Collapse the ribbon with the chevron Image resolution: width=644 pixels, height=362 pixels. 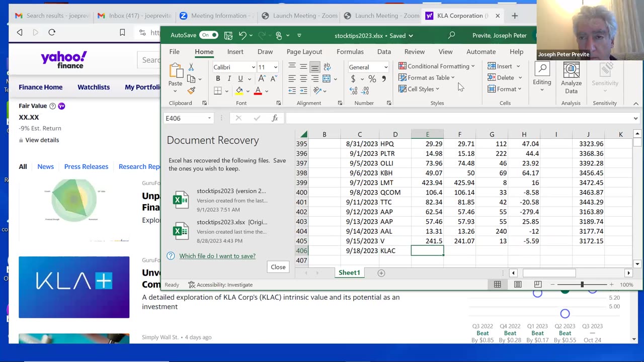pyautogui.click(x=636, y=103)
